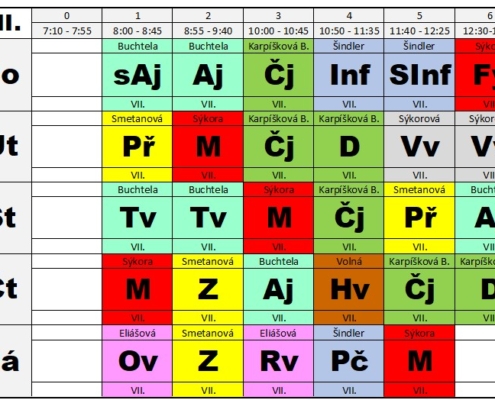The image size is (495, 400).
Task: Select the Př cell in period 5 column
Action: (419, 218)
